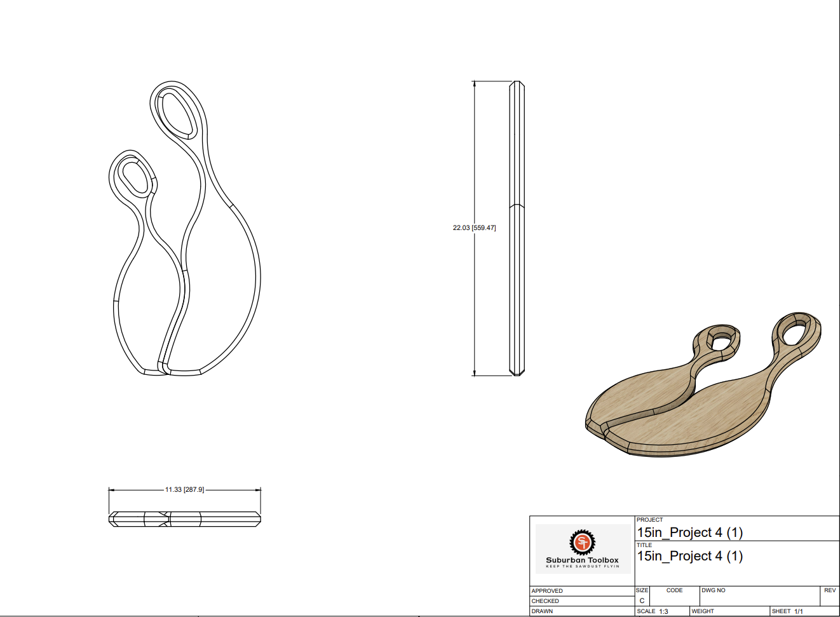This screenshot has height=617, width=840.
Task: Select the horizontal edge view below width dimension
Action: tap(184, 519)
